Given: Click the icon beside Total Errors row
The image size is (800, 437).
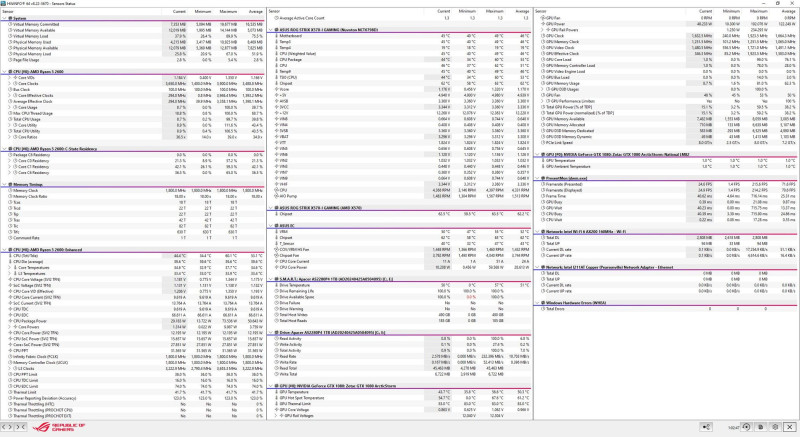Looking at the screenshot, I should pyautogui.click(x=543, y=309).
